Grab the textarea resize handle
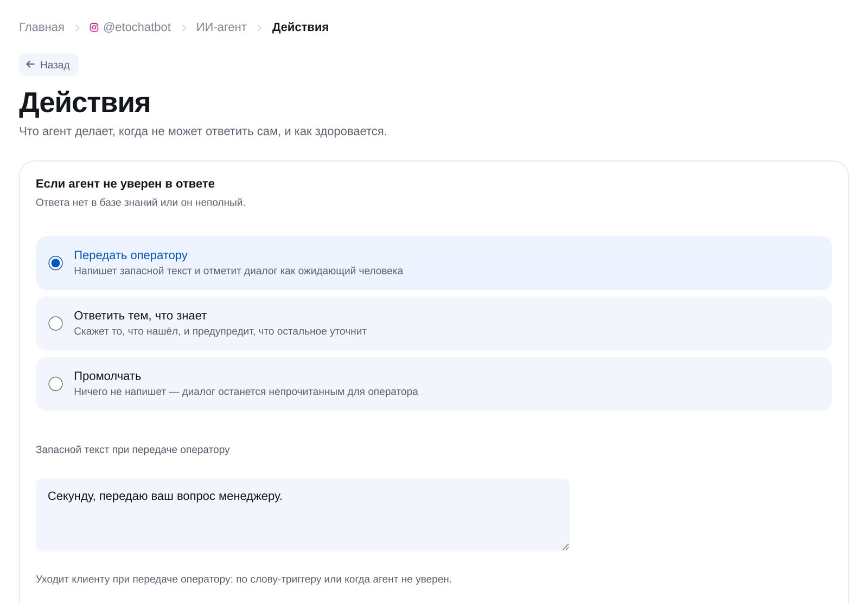868x604 pixels. click(565, 547)
